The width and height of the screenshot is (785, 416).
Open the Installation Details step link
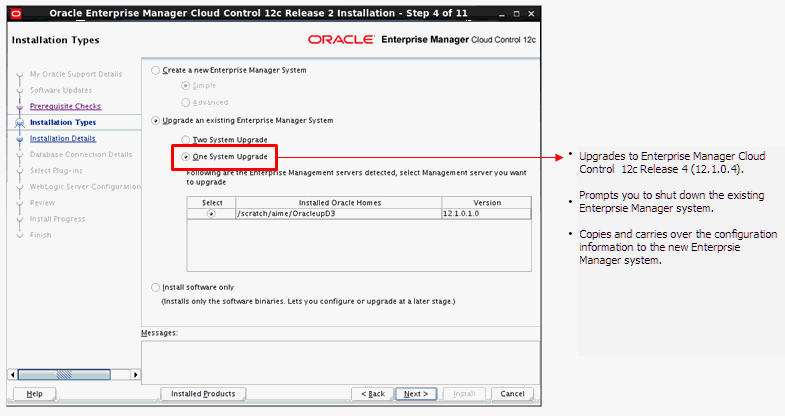(x=63, y=138)
